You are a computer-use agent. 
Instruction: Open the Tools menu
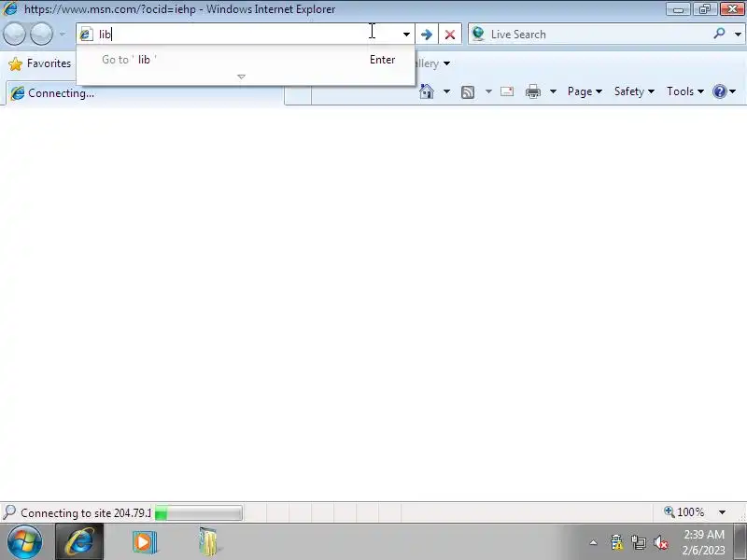pyautogui.click(x=685, y=91)
